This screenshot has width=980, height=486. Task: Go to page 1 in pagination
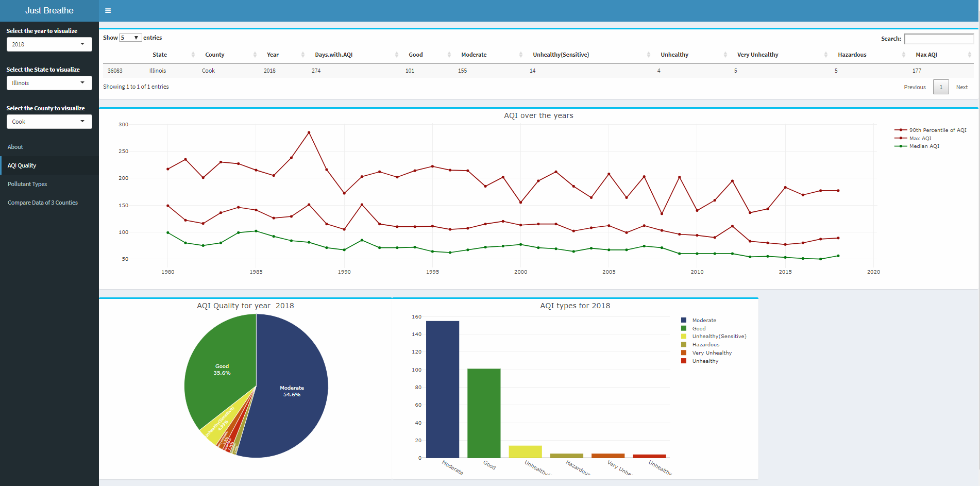pyautogui.click(x=941, y=87)
